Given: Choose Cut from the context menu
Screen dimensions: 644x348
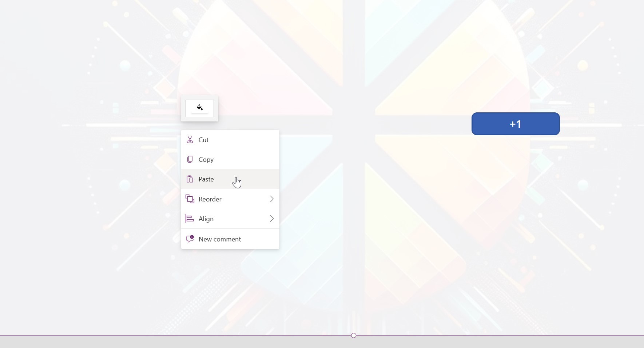Looking at the screenshot, I should [230, 140].
